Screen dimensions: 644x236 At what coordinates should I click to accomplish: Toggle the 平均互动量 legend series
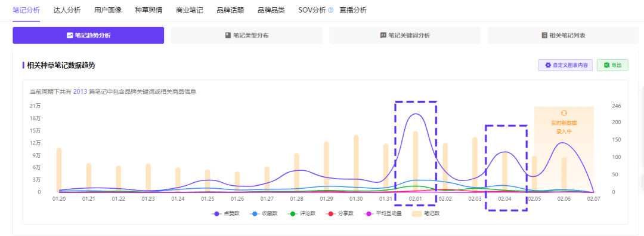tap(382, 214)
